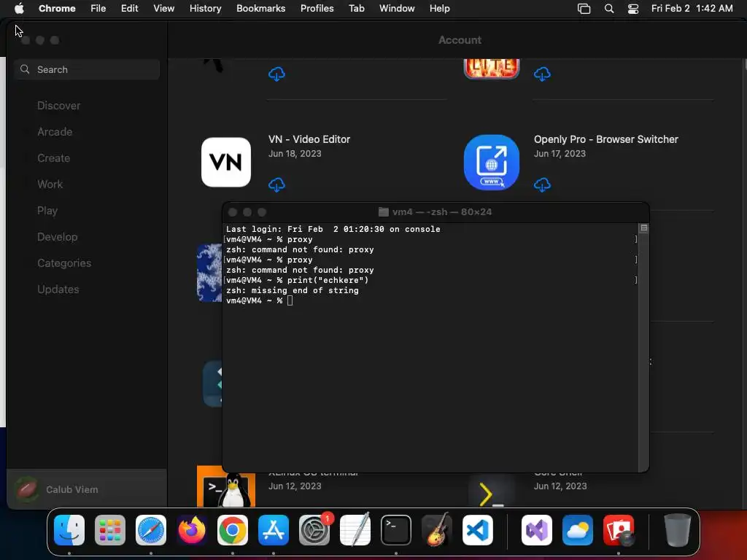The width and height of the screenshot is (747, 560).
Task: Open the View menu
Action: point(164,9)
